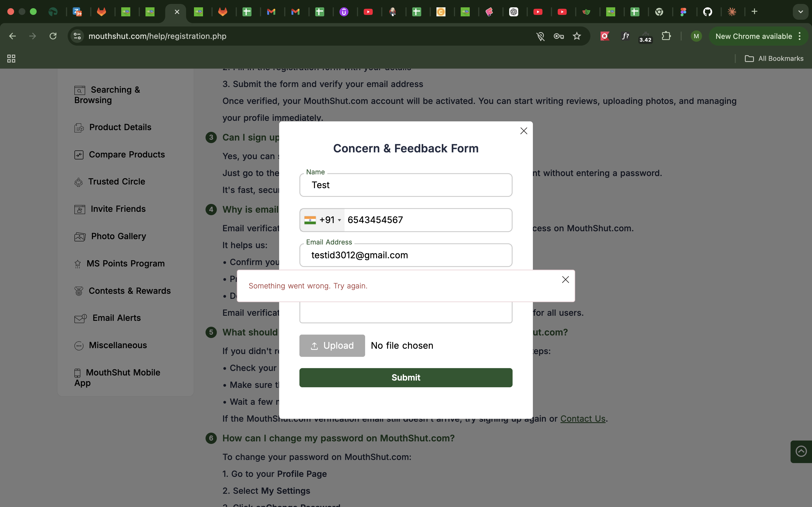Open the password manager key icon
Image resolution: width=812 pixels, height=507 pixels.
click(x=558, y=36)
